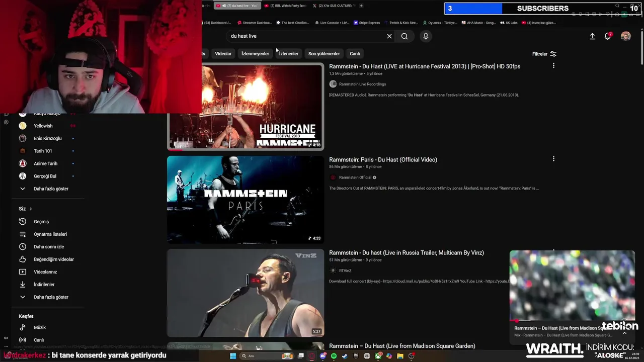Expand the miniplayer chevron near tebilon
This screenshot has height=362, width=644.
tap(624, 333)
